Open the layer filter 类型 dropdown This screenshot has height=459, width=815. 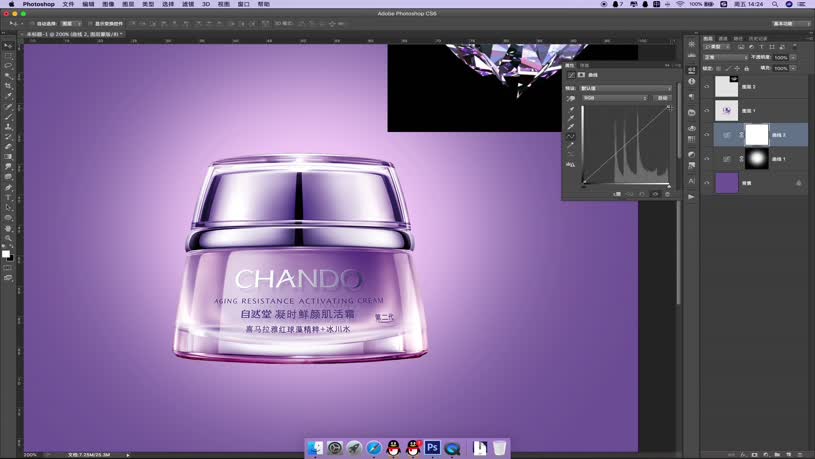tap(718, 47)
